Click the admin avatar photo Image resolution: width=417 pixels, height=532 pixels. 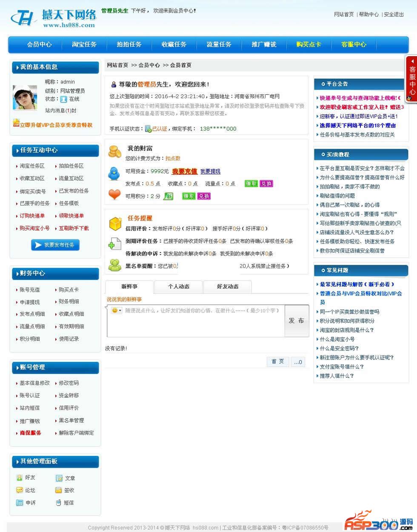(x=25, y=98)
